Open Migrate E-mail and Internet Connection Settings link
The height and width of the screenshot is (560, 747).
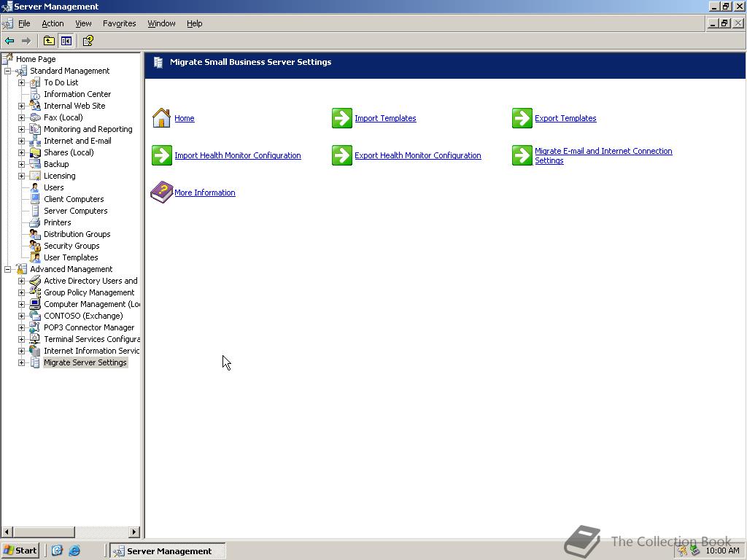(x=603, y=156)
